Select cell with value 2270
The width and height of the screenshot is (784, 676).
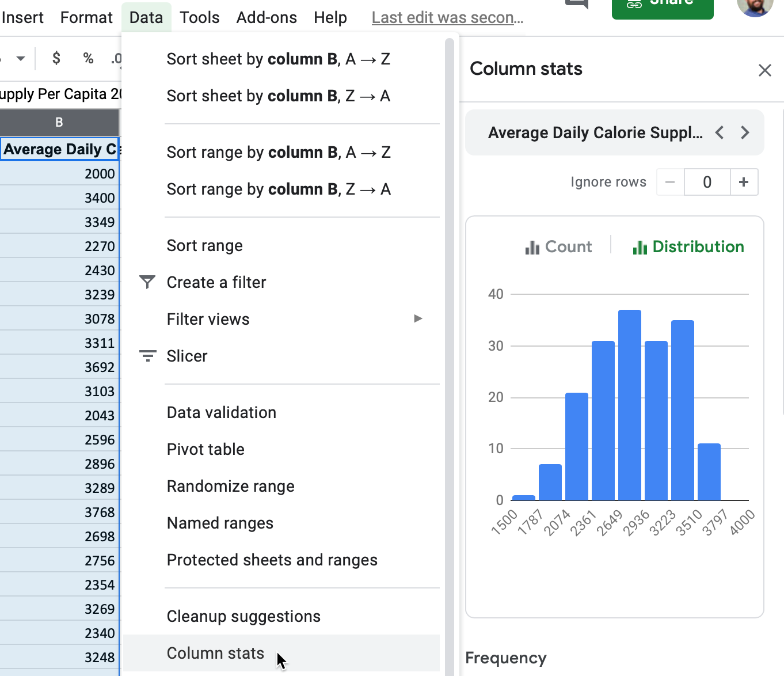[59, 246]
